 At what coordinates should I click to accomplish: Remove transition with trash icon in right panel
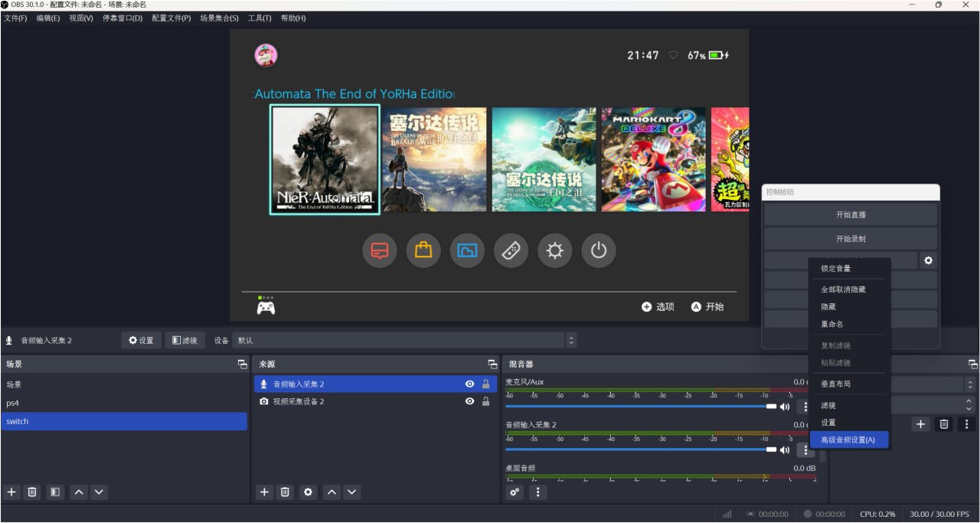[944, 423]
